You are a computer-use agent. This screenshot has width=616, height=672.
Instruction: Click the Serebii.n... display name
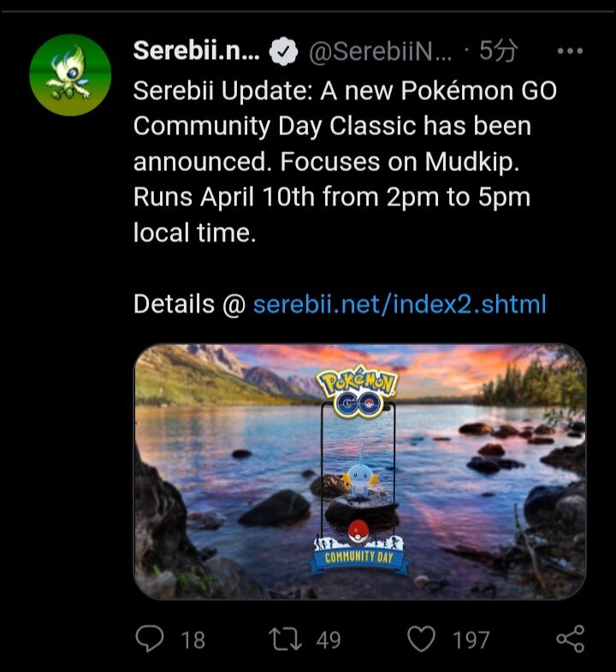(196, 51)
